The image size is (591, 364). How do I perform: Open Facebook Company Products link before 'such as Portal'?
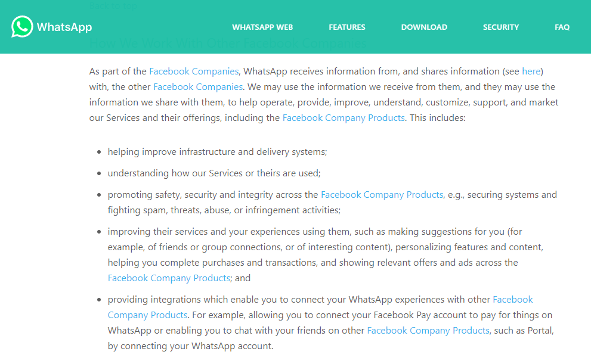click(x=428, y=330)
